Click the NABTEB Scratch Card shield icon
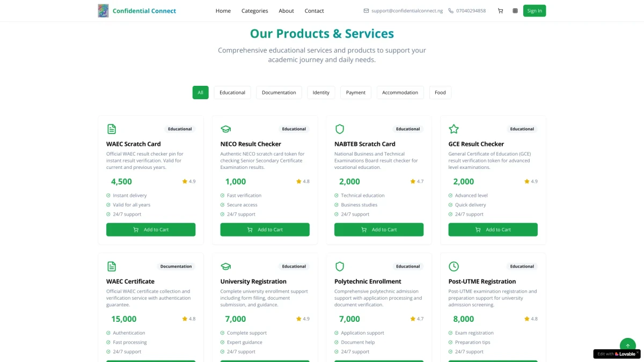 click(x=340, y=129)
